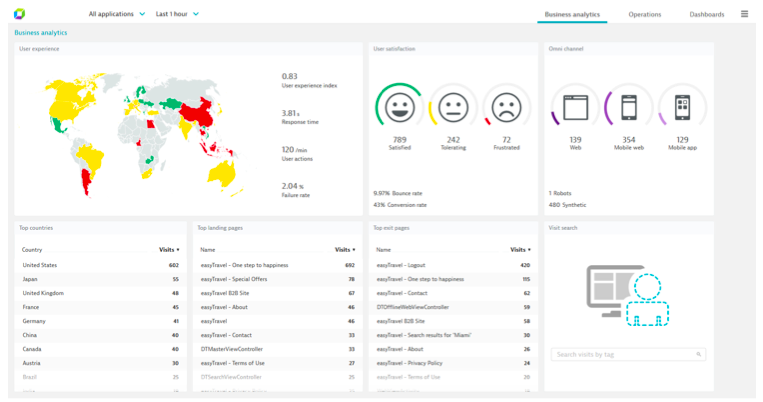763x402 pixels.
Task: Click the Satisfied smiley face icon
Action: pos(400,108)
